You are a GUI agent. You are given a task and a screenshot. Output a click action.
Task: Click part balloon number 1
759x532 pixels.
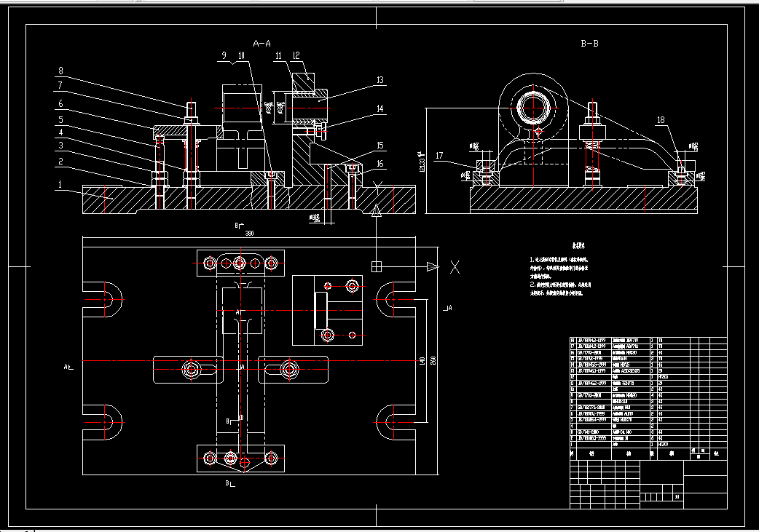(x=60, y=184)
